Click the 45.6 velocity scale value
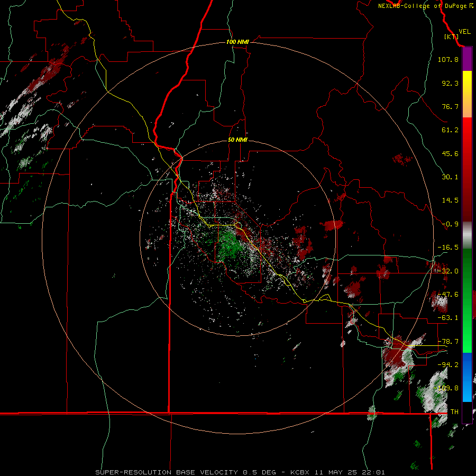This screenshot has height=476, width=476. point(450,153)
